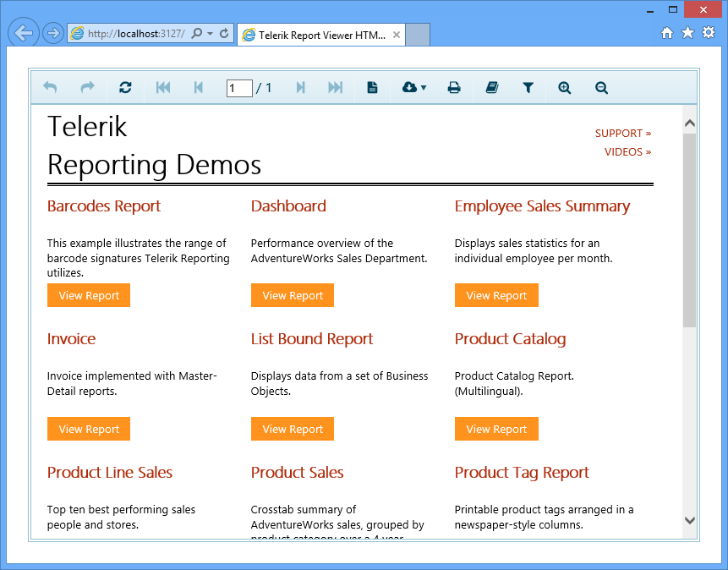
Task: Click the vertical scrollbar thumb
Action: pyautogui.click(x=689, y=230)
